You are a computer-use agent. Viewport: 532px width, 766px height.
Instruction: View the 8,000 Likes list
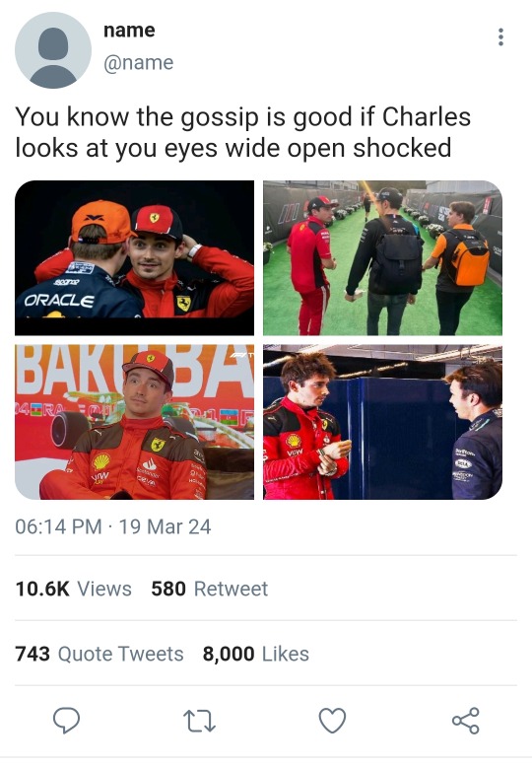256,654
